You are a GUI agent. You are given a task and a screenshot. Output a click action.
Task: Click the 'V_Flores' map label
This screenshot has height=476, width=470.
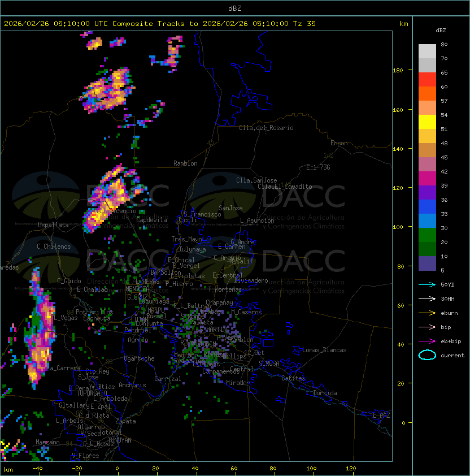point(85,456)
